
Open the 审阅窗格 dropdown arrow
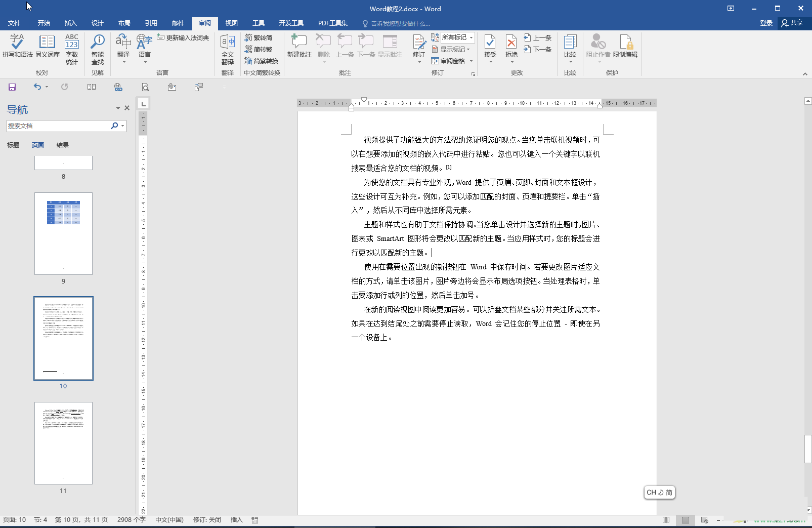tap(471, 61)
